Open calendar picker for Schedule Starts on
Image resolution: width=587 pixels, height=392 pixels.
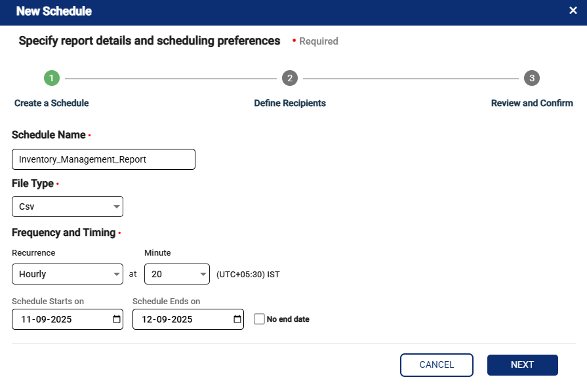point(117,319)
